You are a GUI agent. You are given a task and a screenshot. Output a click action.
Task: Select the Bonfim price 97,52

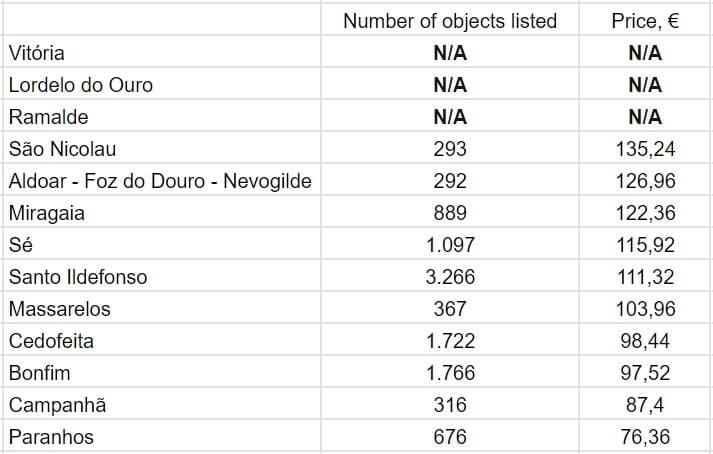tap(645, 373)
